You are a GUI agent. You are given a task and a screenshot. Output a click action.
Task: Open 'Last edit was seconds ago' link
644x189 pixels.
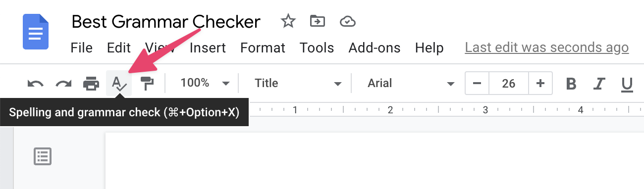coord(547,48)
